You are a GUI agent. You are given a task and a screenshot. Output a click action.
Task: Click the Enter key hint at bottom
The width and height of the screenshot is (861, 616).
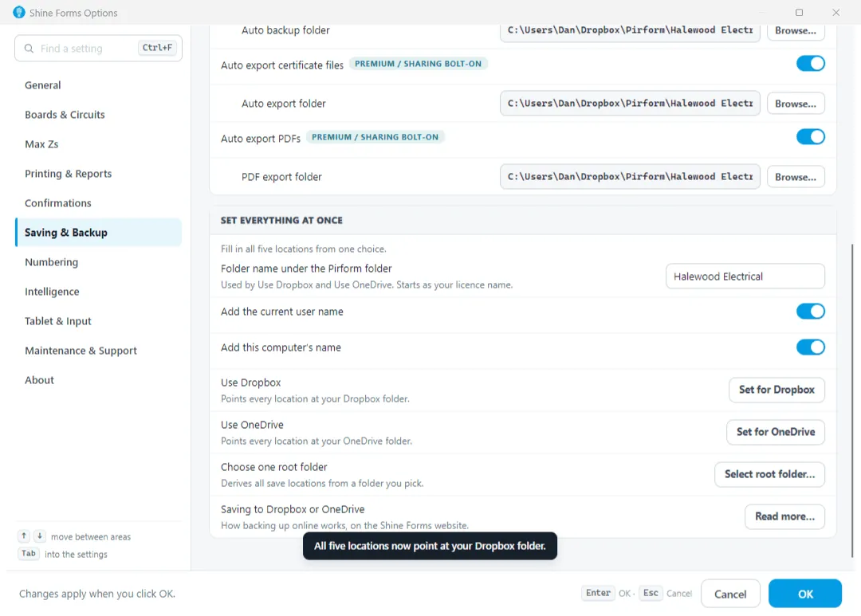tap(598, 593)
